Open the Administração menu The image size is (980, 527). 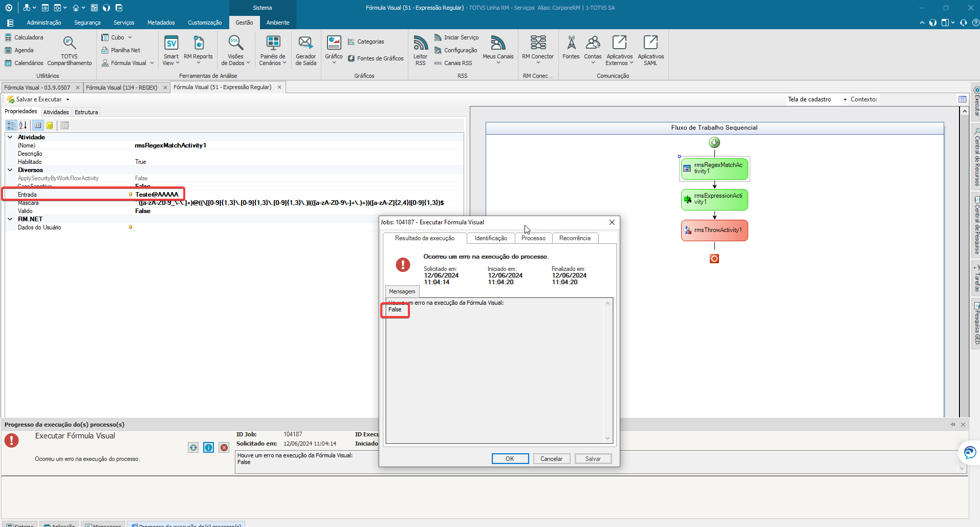click(x=44, y=23)
